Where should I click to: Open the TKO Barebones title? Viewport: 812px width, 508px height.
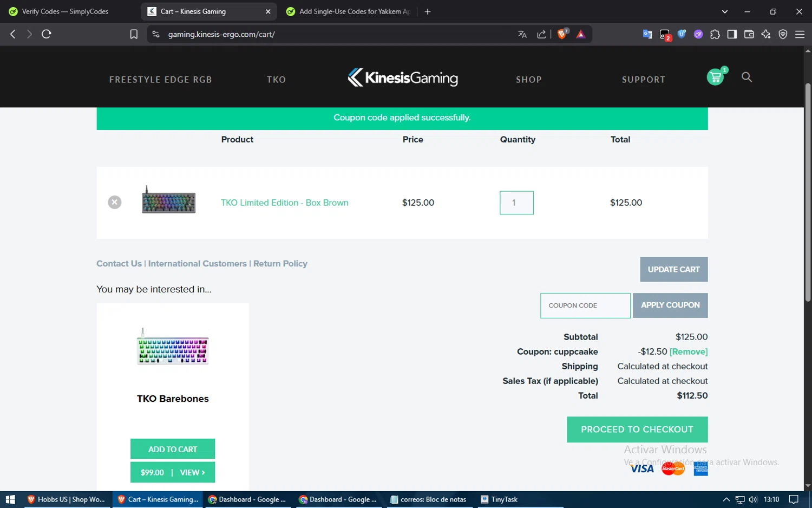[x=173, y=399]
